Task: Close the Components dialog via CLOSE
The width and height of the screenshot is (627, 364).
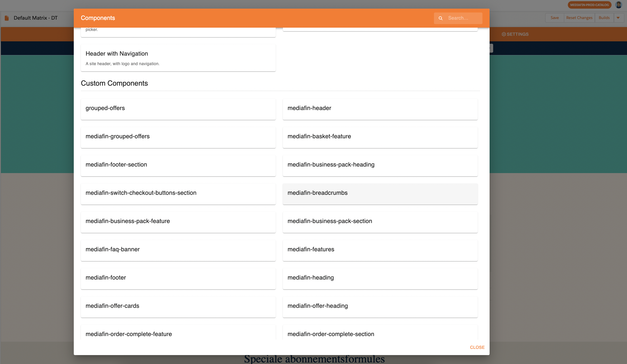Action: [x=477, y=347]
